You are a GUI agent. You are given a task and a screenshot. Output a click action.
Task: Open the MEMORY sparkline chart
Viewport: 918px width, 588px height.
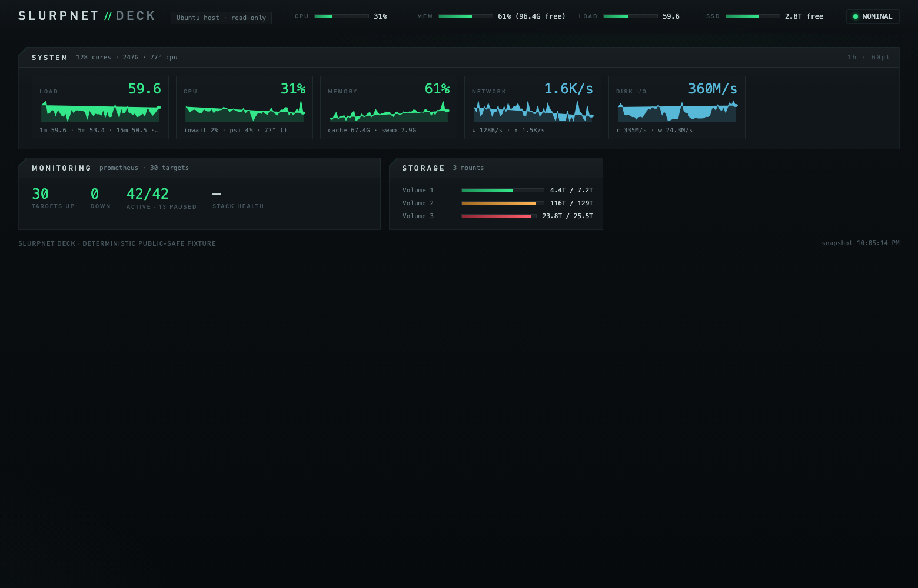click(x=389, y=111)
